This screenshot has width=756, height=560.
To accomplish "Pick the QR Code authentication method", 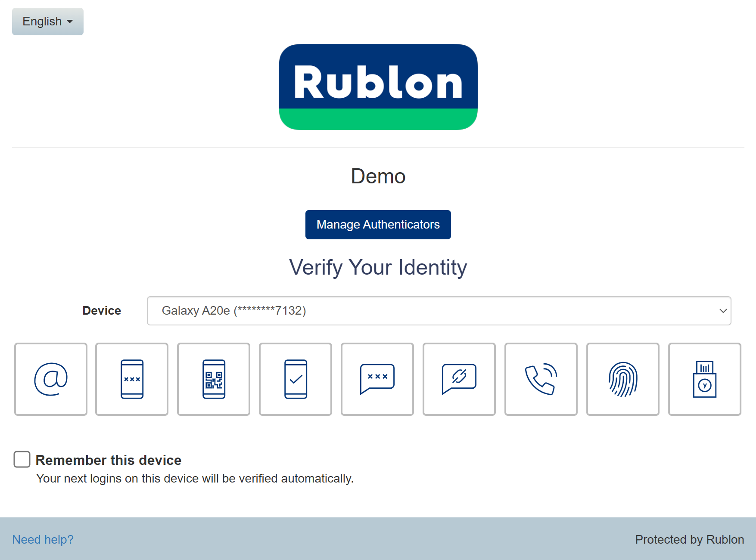I will (x=214, y=379).
